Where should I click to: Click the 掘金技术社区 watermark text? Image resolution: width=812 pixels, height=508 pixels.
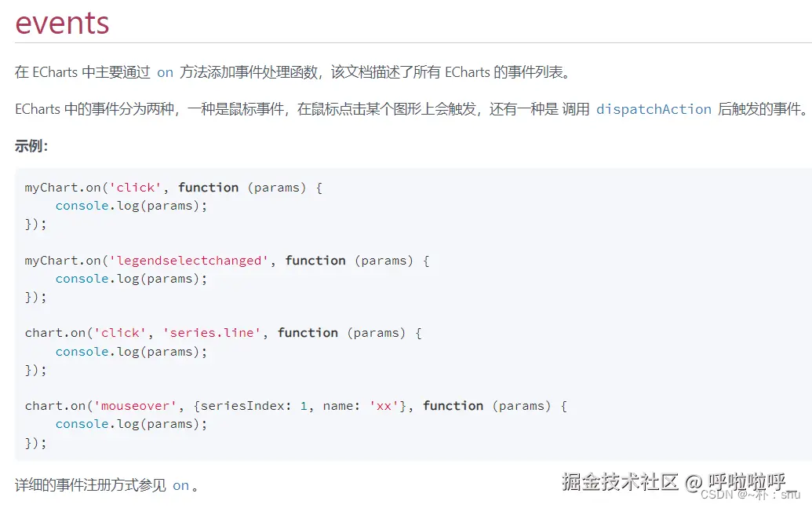tap(619, 481)
